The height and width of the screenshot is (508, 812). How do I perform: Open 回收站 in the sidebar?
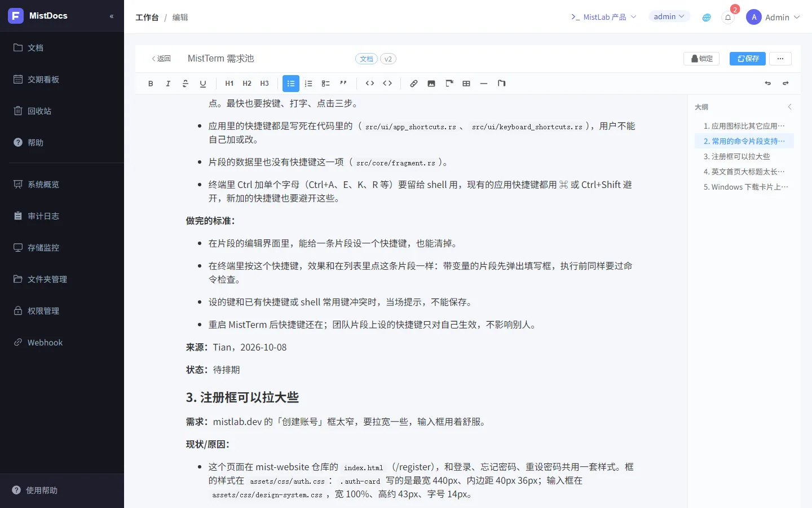pos(62,111)
